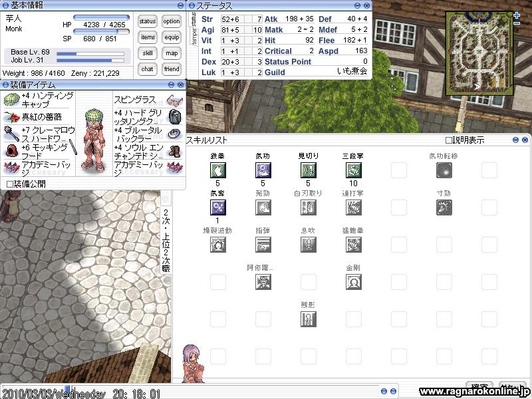This screenshot has height=399, width=532.
Task: Click the sitting purple-haired character
Action: point(193,363)
